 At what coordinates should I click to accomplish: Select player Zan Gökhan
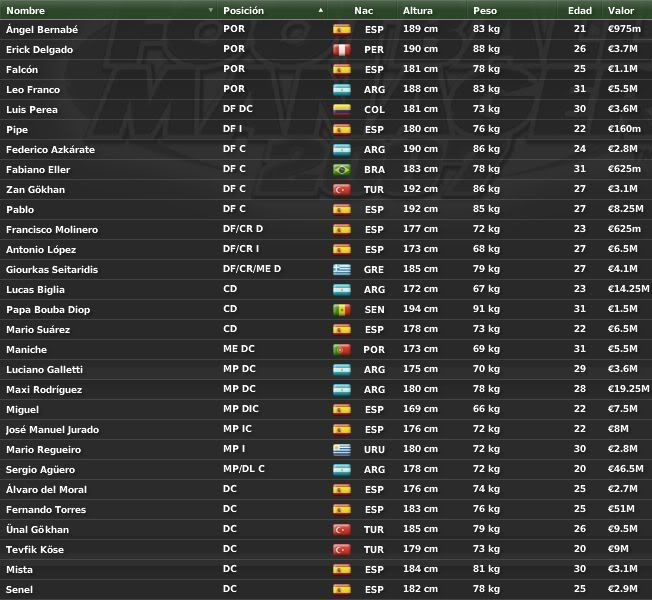coord(35,190)
